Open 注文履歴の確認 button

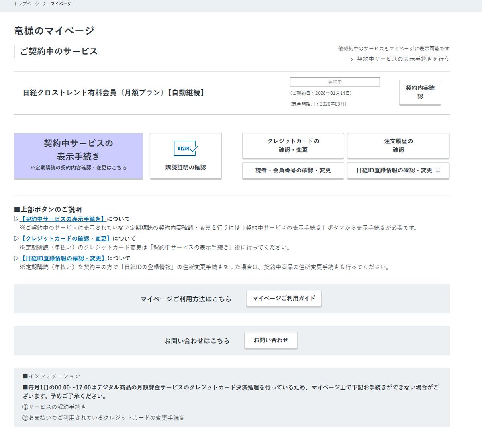[398, 145]
